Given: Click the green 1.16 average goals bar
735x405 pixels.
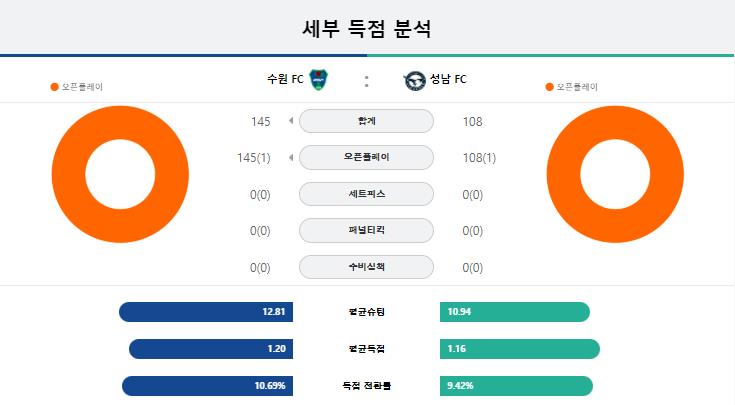Looking at the screenshot, I should pyautogui.click(x=520, y=349).
